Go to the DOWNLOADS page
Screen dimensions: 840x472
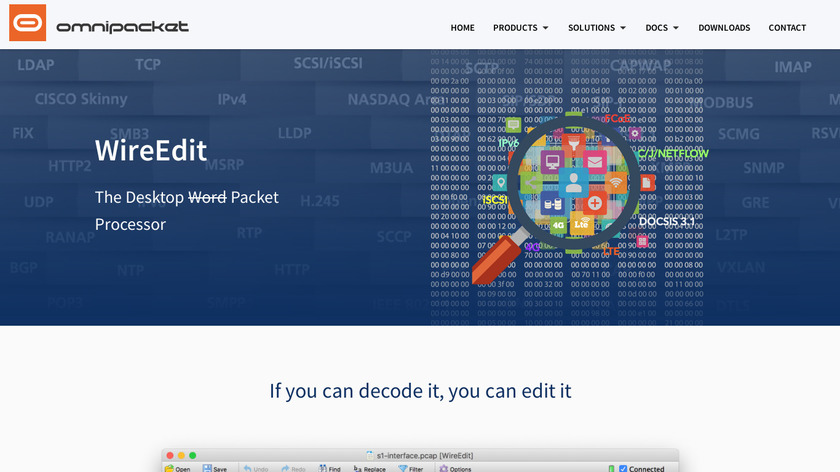(724, 28)
